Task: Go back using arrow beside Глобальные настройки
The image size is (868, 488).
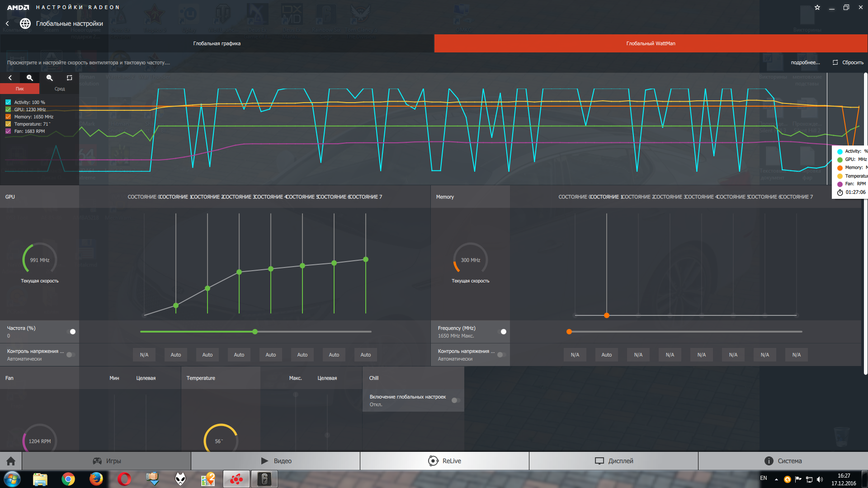Action: [x=7, y=23]
